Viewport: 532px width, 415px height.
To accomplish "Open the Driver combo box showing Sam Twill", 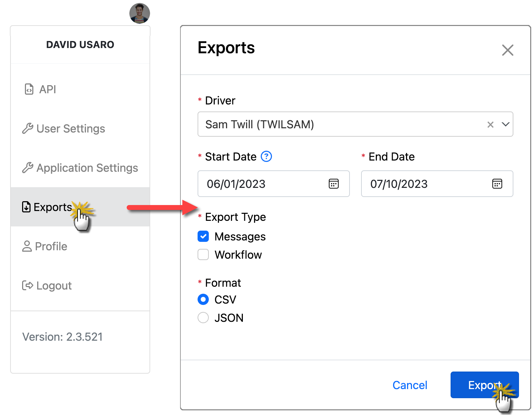I will 337,124.
